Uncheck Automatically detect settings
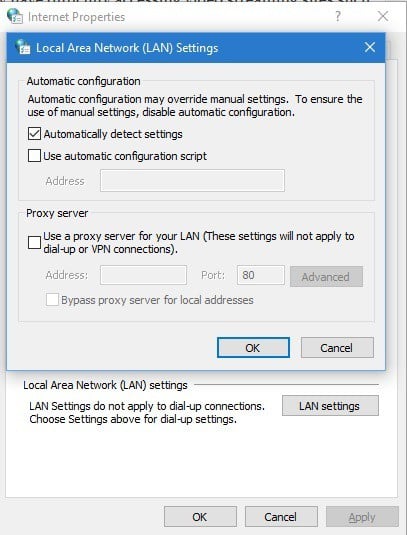The width and height of the screenshot is (407, 535). (x=34, y=134)
